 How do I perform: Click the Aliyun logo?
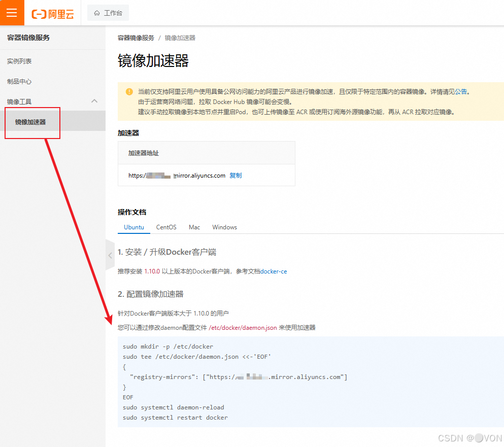click(x=53, y=14)
